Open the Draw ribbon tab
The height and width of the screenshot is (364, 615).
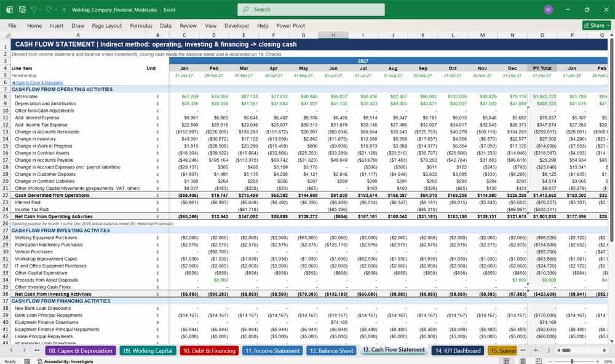click(77, 25)
